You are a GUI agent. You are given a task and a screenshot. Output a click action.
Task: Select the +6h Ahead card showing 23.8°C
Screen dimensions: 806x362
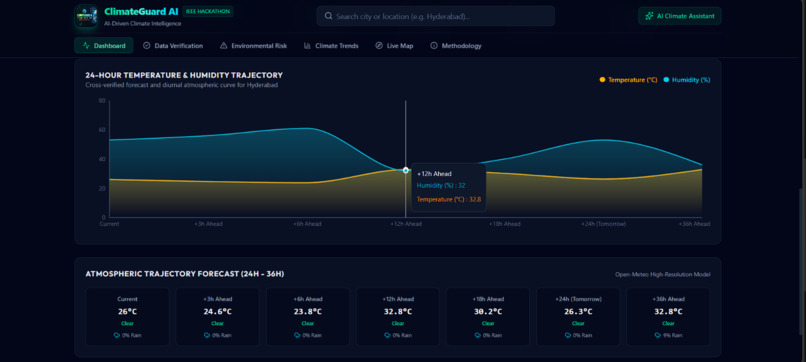[x=307, y=316]
